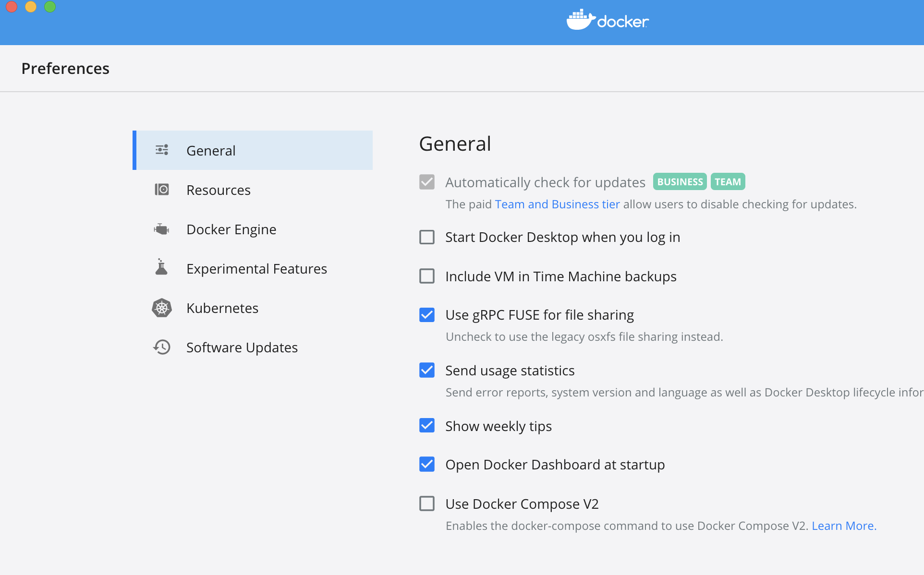Disable Send usage statistics checkbox

point(427,370)
